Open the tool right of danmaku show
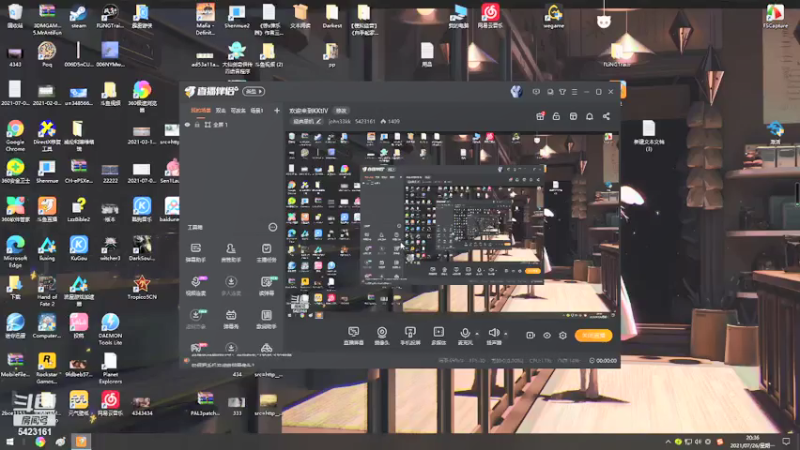Viewport: 800px width, 450px height. click(x=266, y=319)
